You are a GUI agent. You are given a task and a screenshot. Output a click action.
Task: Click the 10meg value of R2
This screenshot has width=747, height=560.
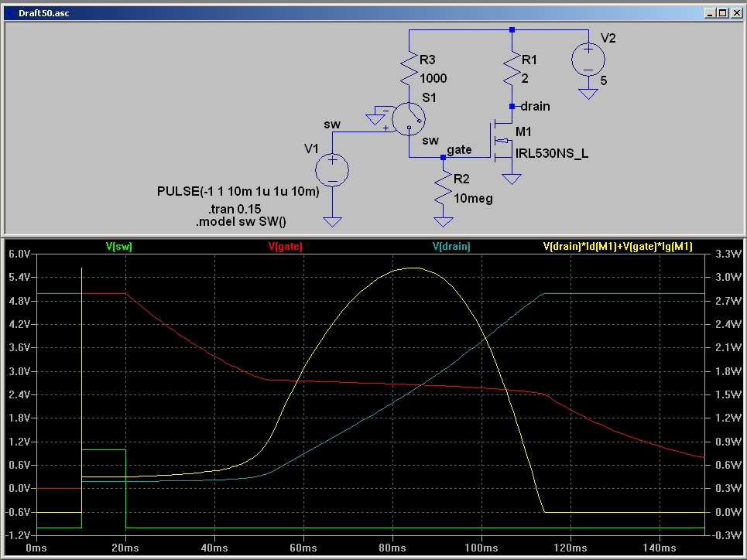pyautogui.click(x=473, y=199)
